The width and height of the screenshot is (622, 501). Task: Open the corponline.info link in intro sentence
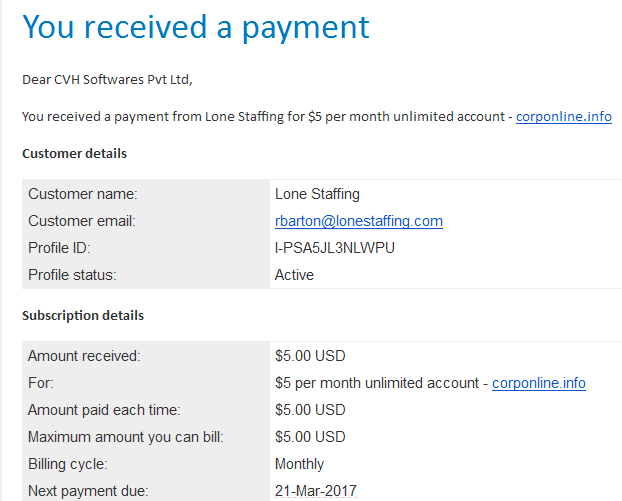point(564,117)
